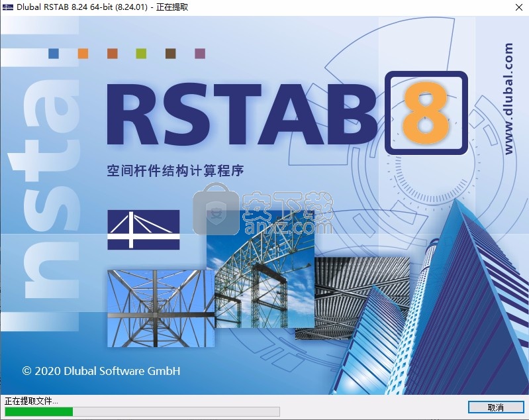Click the green extraction progress bar
This screenshot has width=529, height=420.
[142, 411]
